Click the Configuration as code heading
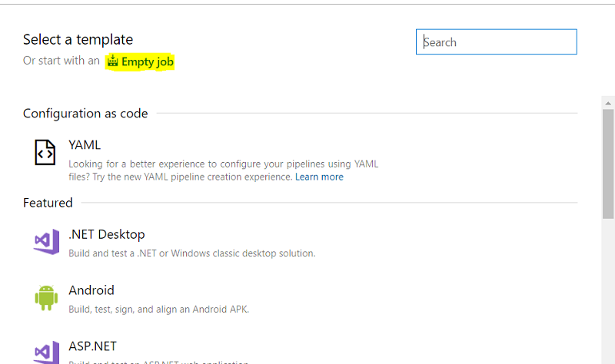Image resolution: width=615 pixels, height=364 pixels. point(85,114)
